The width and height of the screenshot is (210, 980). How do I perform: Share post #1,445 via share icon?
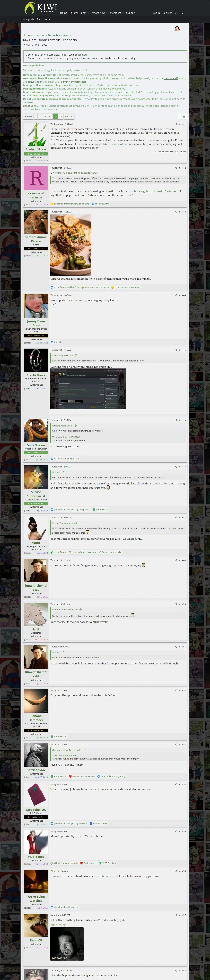click(x=176, y=350)
